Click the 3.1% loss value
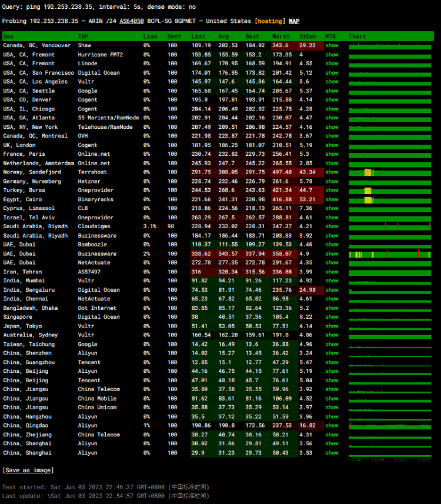The width and height of the screenshot is (441, 504). coord(150,226)
